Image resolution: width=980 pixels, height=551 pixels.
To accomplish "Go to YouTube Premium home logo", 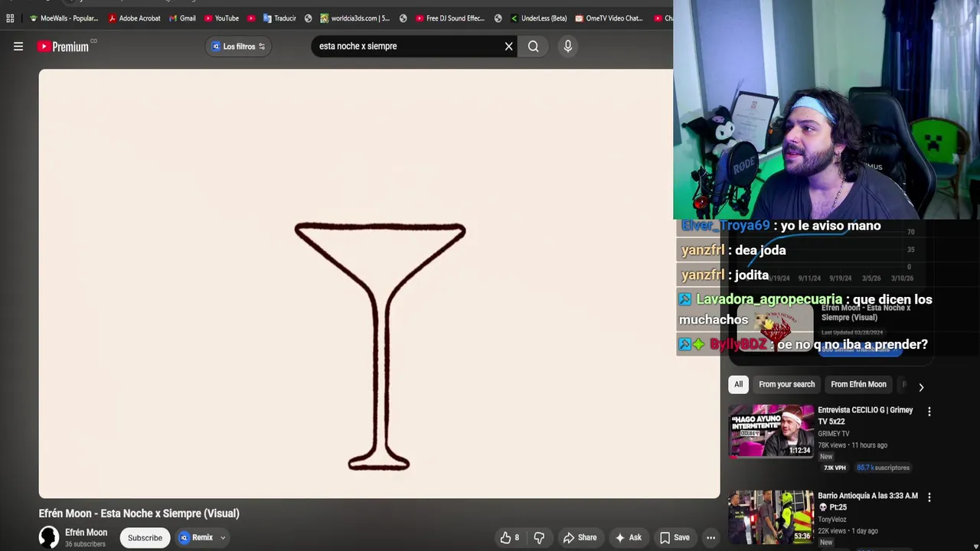I will [x=63, y=47].
